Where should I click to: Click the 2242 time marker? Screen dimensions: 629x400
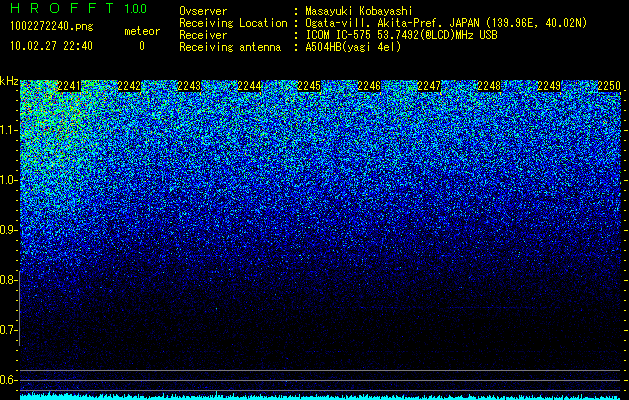[129, 86]
